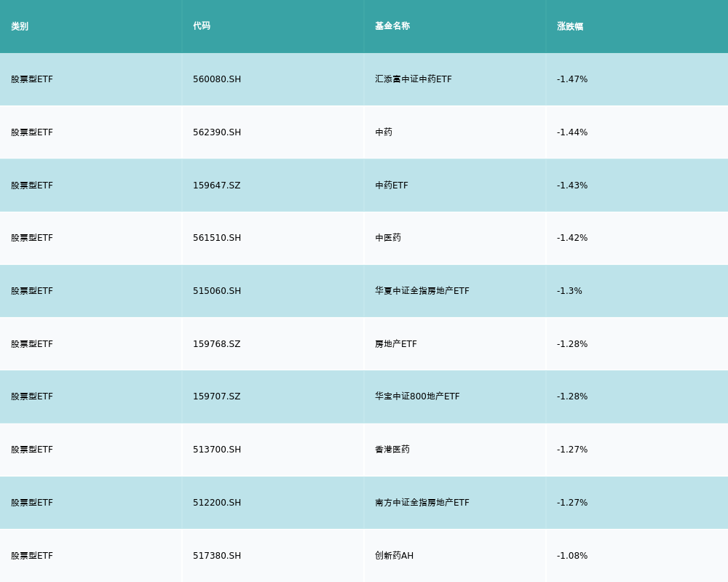Click the -1.08% change value

click(572, 556)
